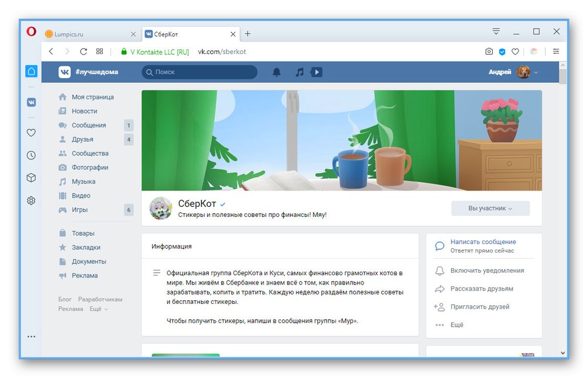Open Видео in left menu
The width and height of the screenshot is (588, 378).
click(81, 196)
